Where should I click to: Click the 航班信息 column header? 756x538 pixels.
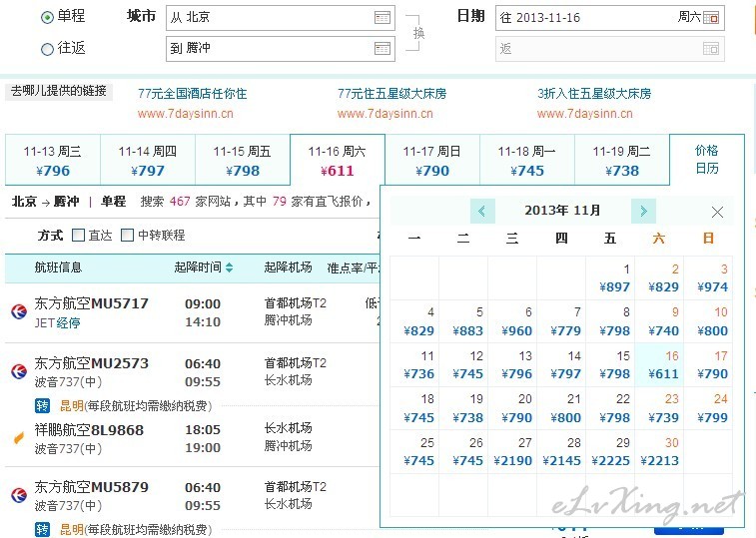point(58,268)
